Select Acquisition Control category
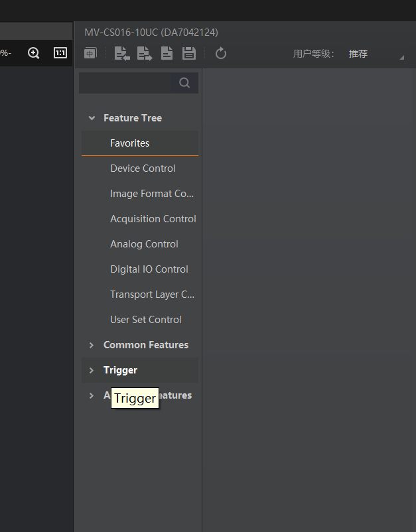Screen dimensions: 416x532 coord(153,219)
